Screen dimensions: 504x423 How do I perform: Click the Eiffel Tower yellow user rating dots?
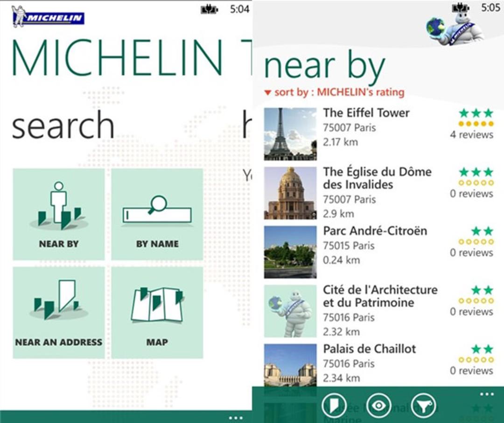tap(476, 124)
